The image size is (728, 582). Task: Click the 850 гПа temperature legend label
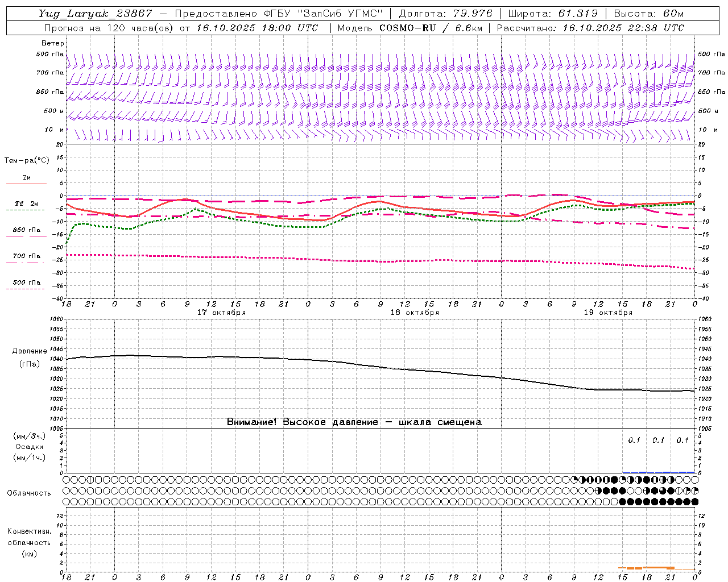pos(26,230)
